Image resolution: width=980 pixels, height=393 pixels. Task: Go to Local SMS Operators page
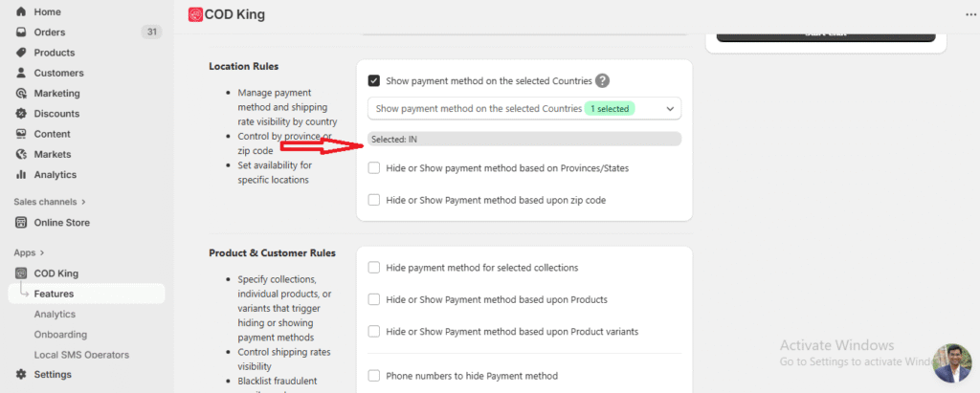(x=81, y=355)
